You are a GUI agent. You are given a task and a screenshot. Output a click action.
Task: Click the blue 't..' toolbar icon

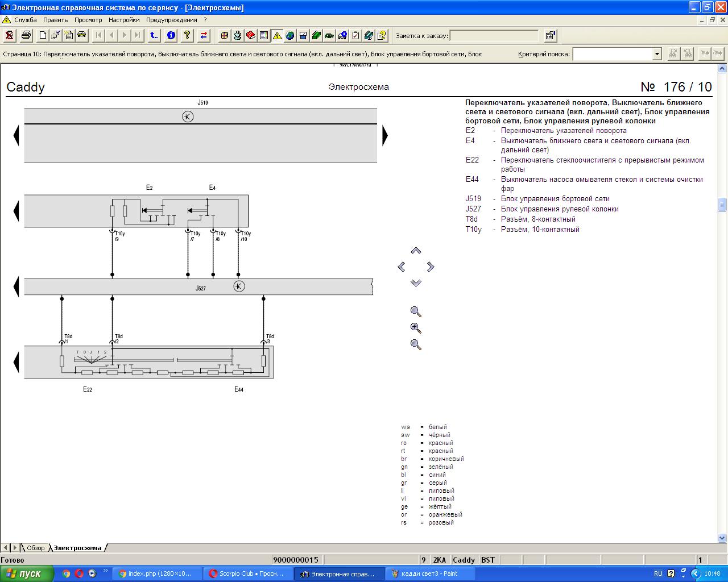154,35
